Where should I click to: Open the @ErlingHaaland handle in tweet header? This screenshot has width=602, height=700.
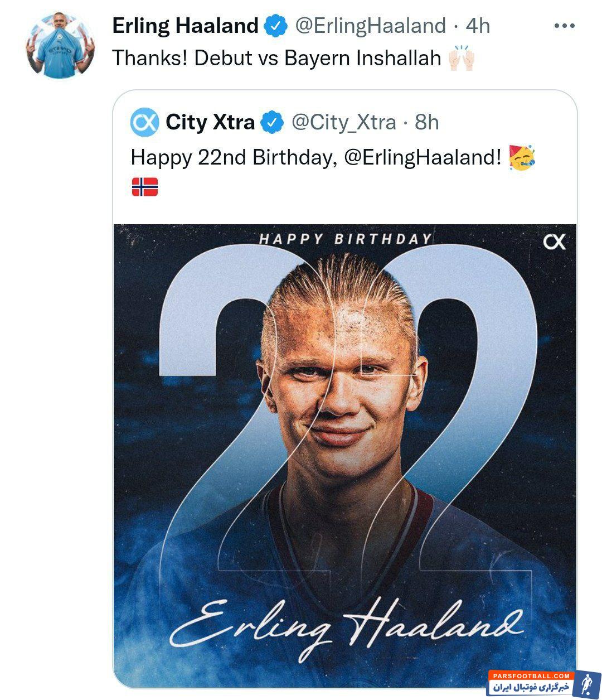[370, 26]
